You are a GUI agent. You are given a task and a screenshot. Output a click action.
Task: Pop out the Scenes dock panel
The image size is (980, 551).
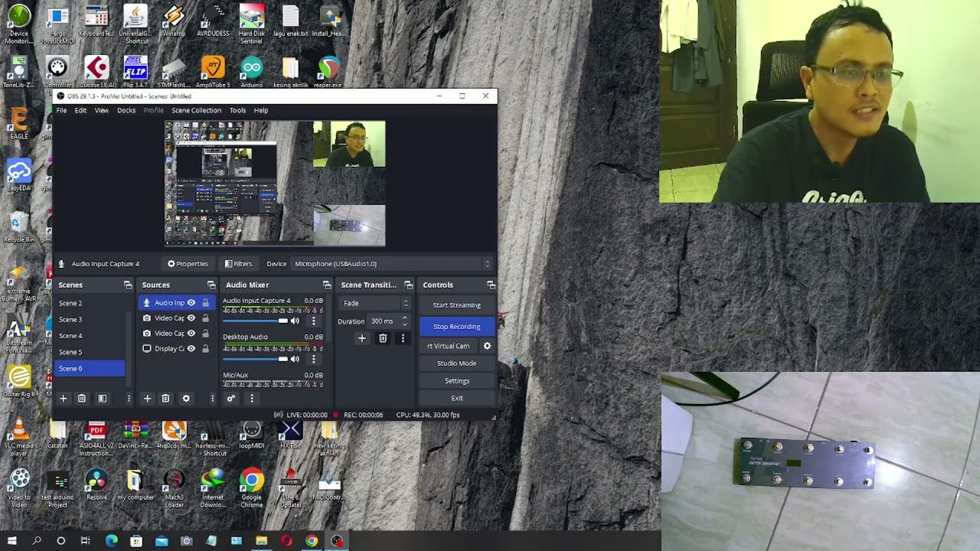pyautogui.click(x=128, y=285)
